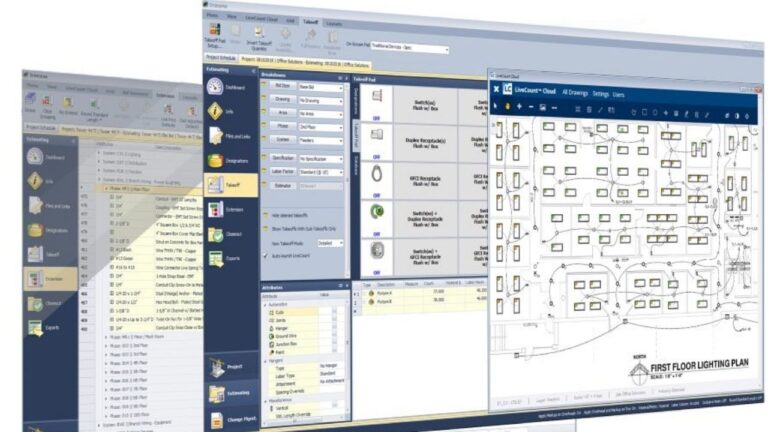Click the Duplex Receptacle(s) device icon

pyautogui.click(x=377, y=134)
